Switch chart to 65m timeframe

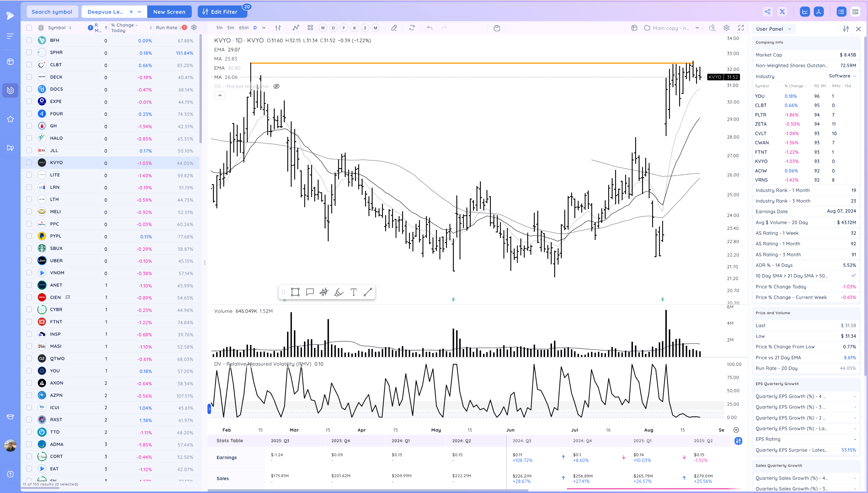(244, 28)
